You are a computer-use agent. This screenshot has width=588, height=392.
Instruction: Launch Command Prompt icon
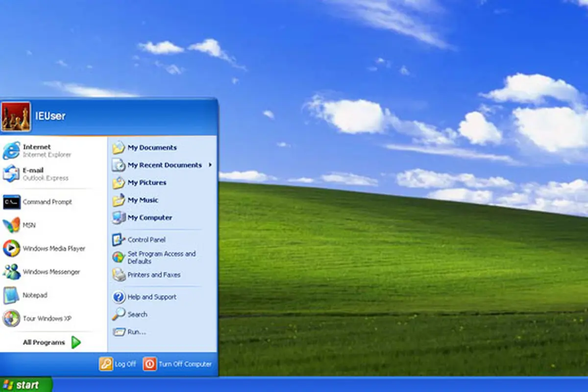pyautogui.click(x=11, y=202)
